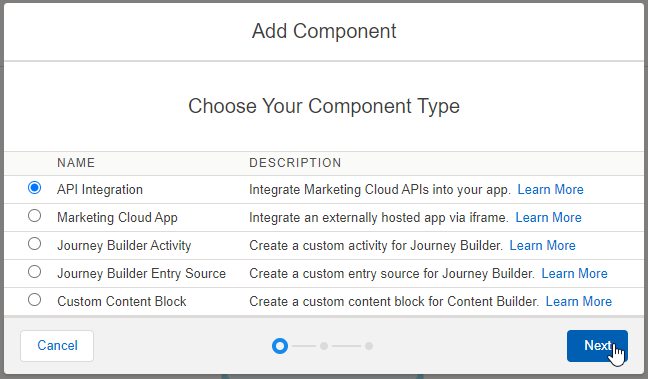Viewport: 648px width, 379px height.
Task: Click the Marketing Cloud App name label
Action: (117, 217)
